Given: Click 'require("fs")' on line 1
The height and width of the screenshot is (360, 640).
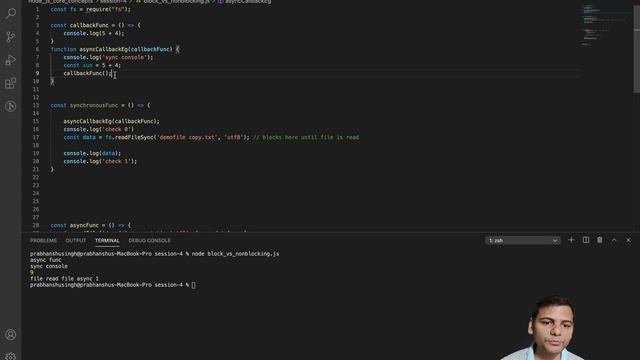Looking at the screenshot, I should pyautogui.click(x=107, y=9).
